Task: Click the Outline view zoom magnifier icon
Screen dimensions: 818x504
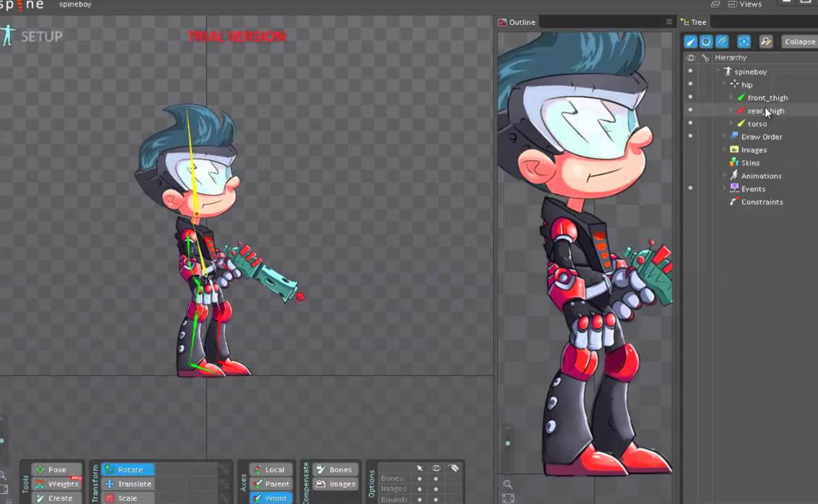Action: click(508, 484)
